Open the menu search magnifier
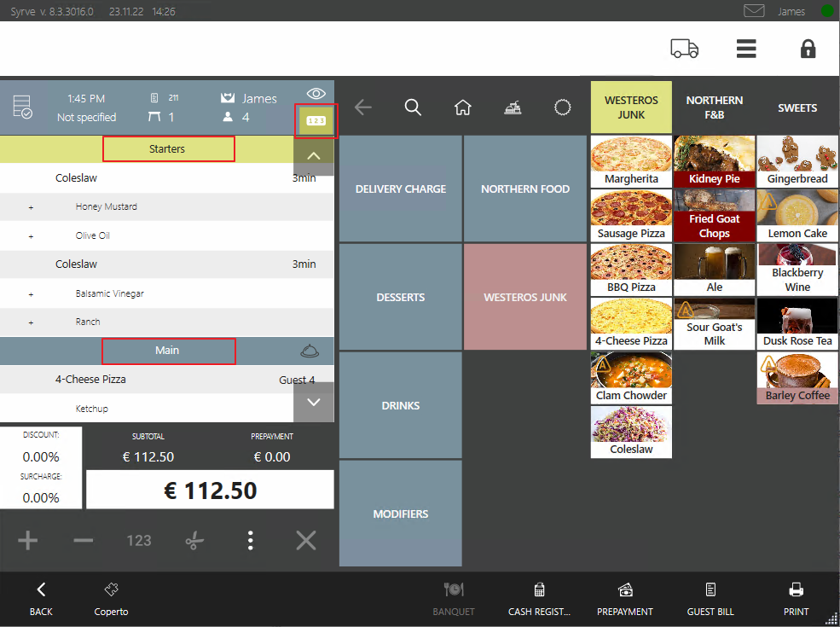The width and height of the screenshot is (840, 627). (413, 107)
